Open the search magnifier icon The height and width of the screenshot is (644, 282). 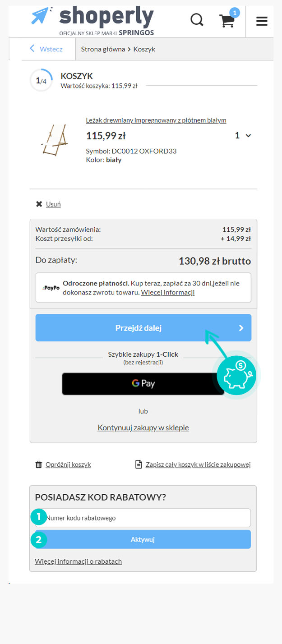coord(197,20)
